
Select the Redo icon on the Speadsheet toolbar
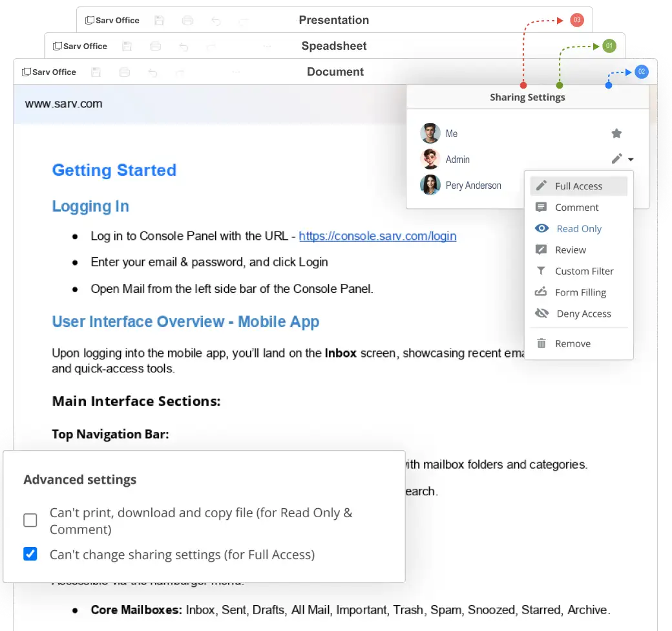tap(211, 45)
